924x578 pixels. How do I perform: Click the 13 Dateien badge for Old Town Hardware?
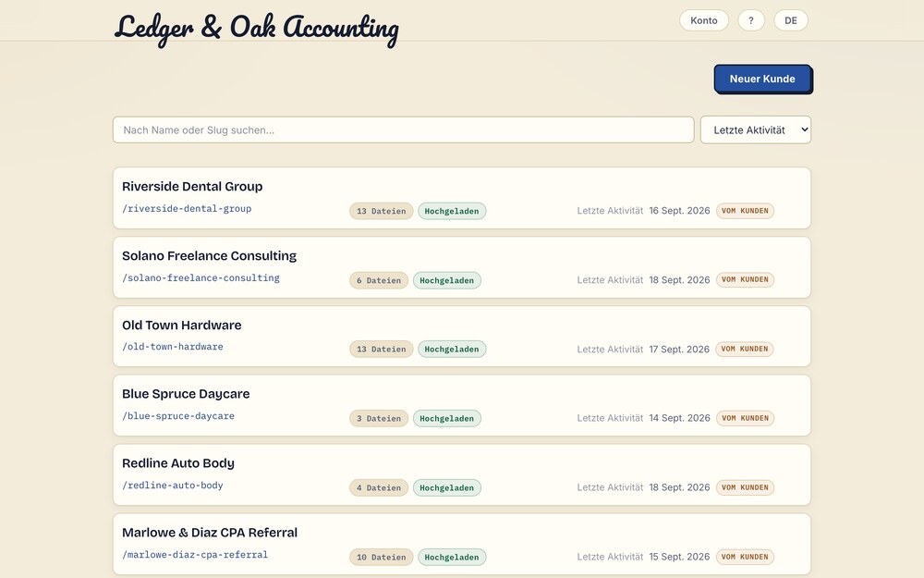(x=382, y=350)
